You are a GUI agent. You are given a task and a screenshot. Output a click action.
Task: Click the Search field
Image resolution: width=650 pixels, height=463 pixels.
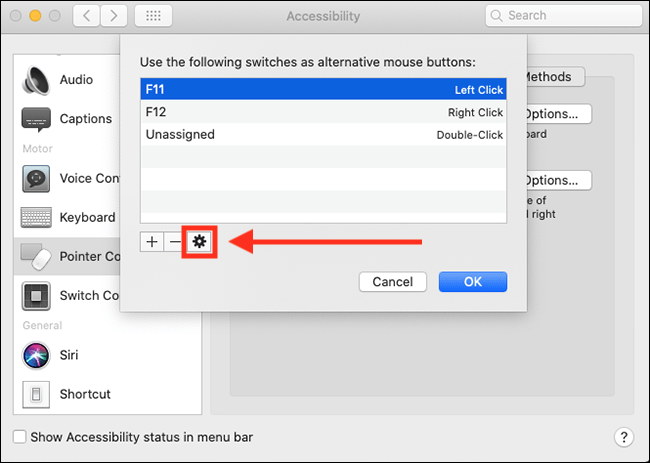point(564,16)
